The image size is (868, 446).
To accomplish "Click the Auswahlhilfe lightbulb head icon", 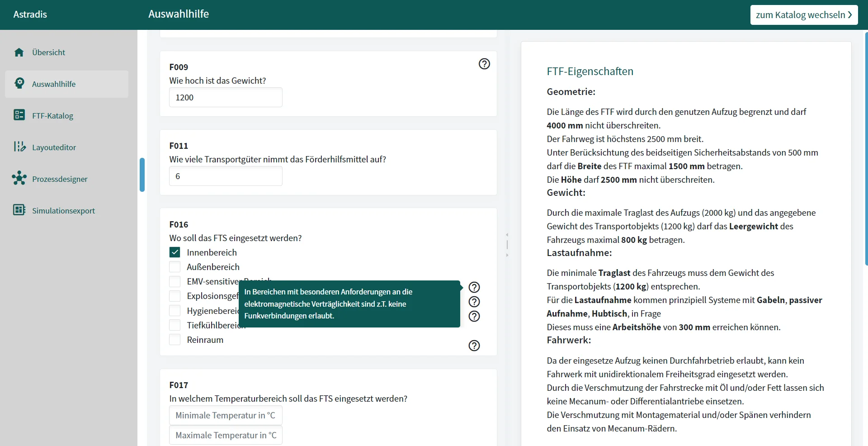I will pos(19,84).
